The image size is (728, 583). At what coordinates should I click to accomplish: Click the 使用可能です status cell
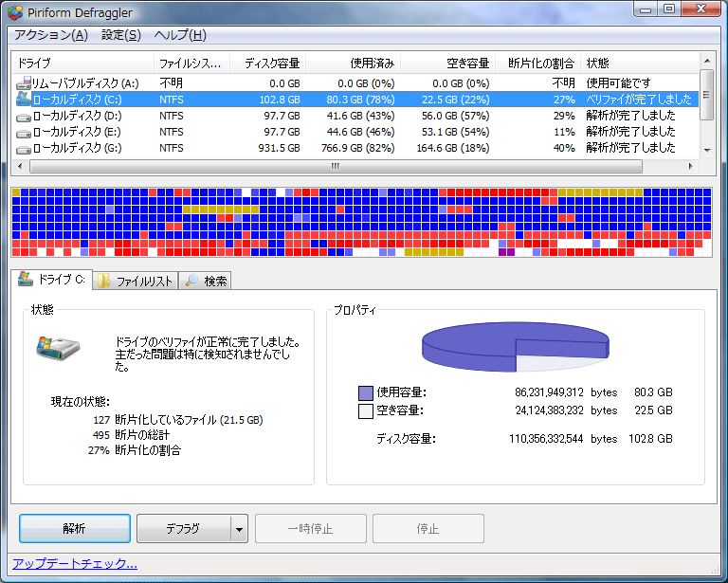(x=618, y=83)
